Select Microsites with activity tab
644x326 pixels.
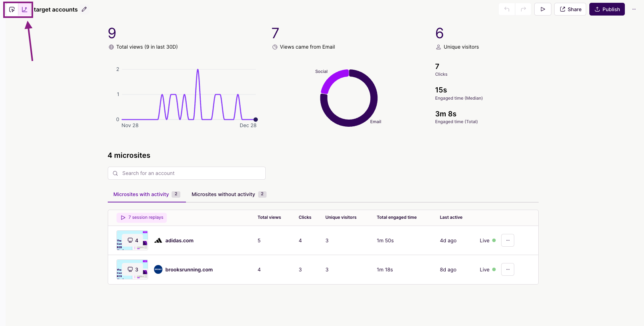click(x=141, y=194)
